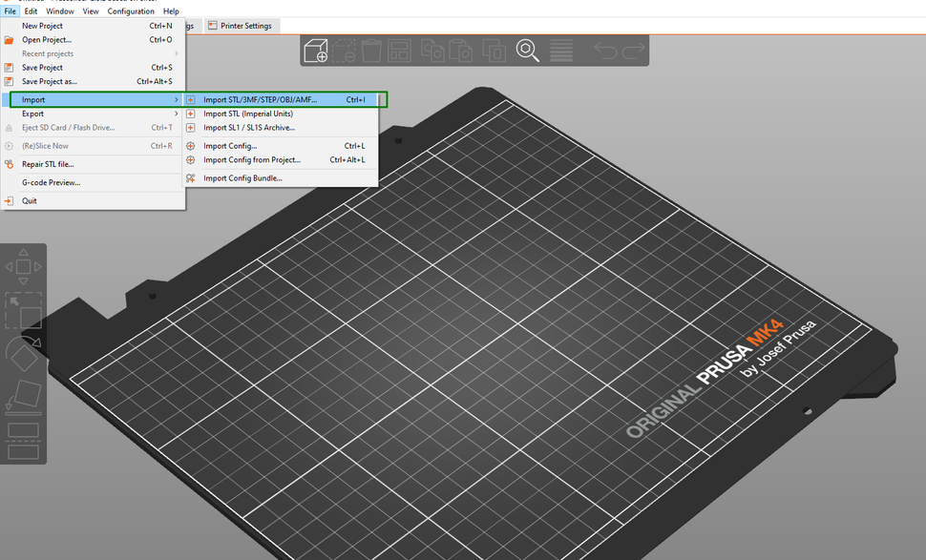
Task: Select the Place on face tool
Action: point(24,395)
